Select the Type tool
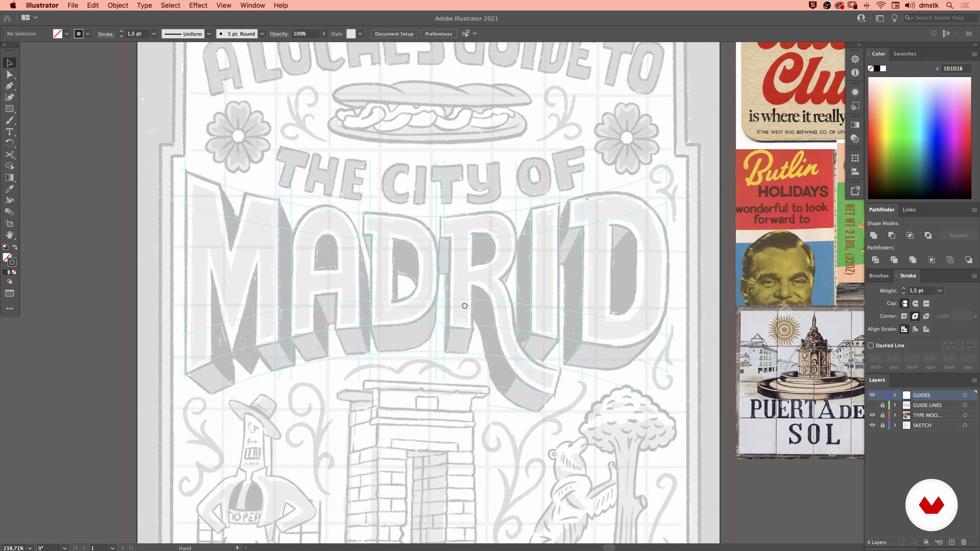980x551 pixels. 9,132
